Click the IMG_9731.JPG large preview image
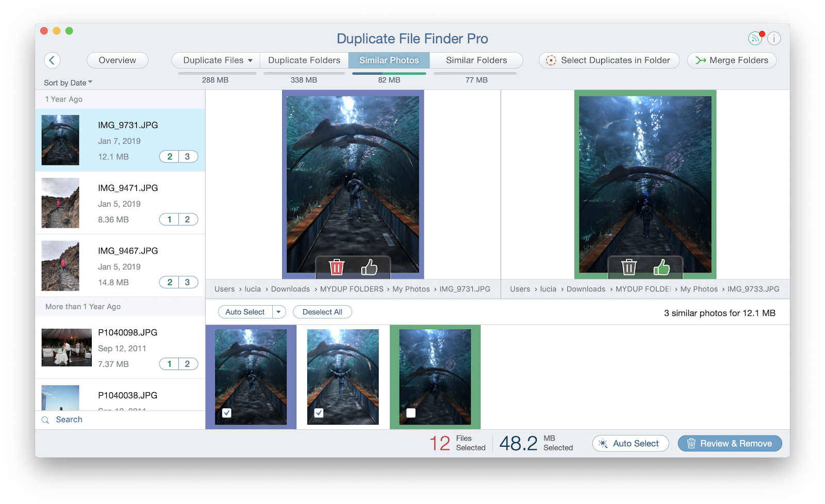Screen dimensions: 825x504 353,184
